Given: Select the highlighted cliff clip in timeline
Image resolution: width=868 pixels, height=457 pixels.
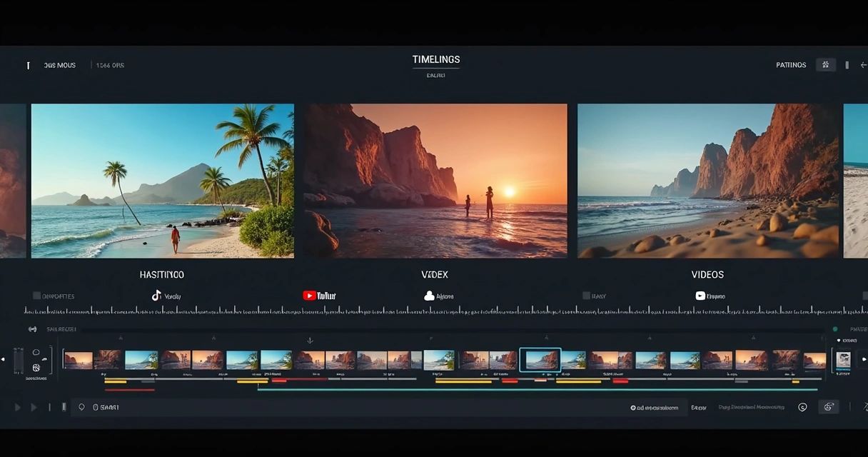Looking at the screenshot, I should [x=540, y=360].
